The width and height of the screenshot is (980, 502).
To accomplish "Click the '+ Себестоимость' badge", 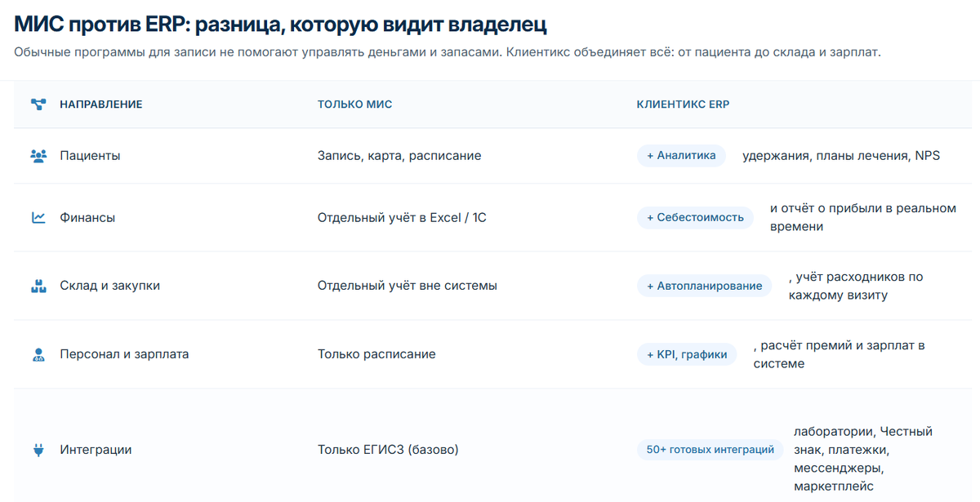I will pyautogui.click(x=695, y=217).
